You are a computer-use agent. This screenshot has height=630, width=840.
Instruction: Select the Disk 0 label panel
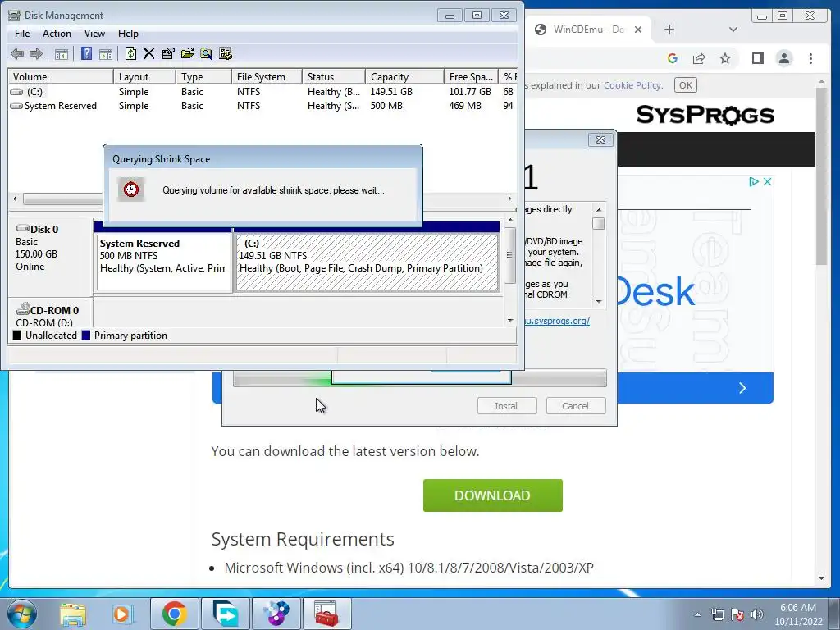click(51, 256)
